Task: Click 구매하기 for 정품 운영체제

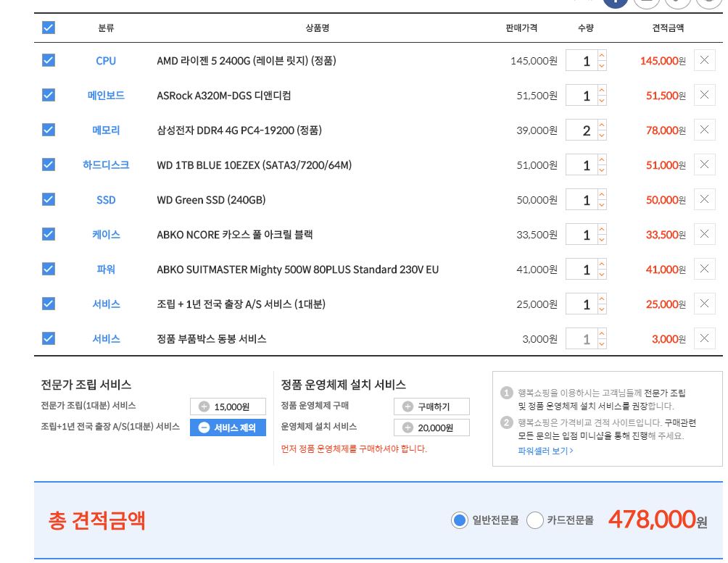Action: click(x=431, y=406)
